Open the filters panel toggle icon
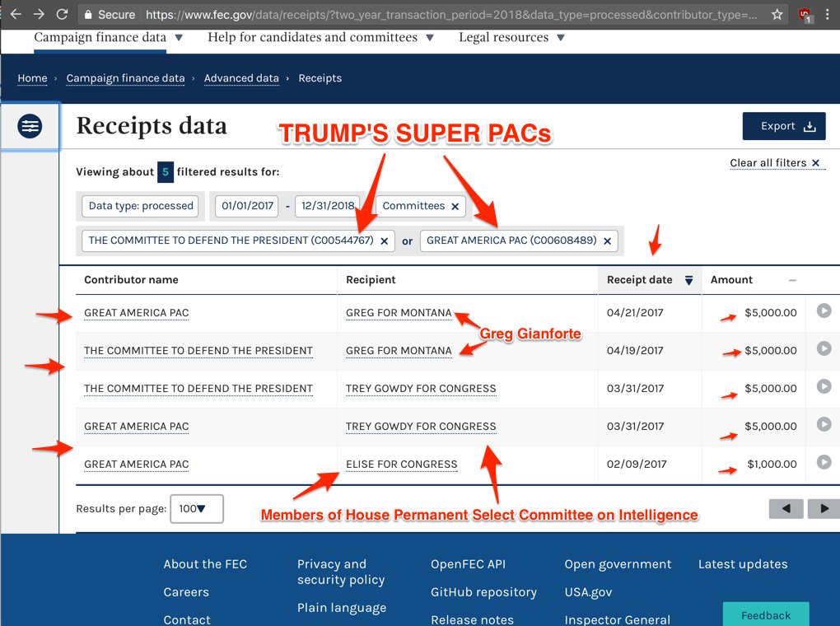Viewport: 840px width, 626px height. (30, 127)
